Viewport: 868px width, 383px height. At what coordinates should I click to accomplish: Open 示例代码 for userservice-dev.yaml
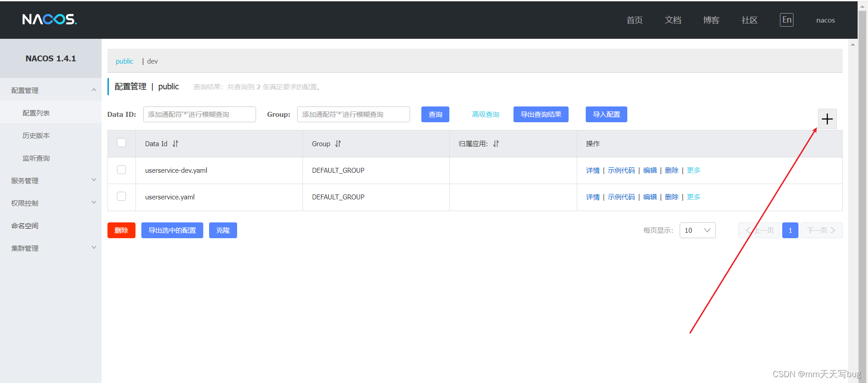(x=621, y=170)
